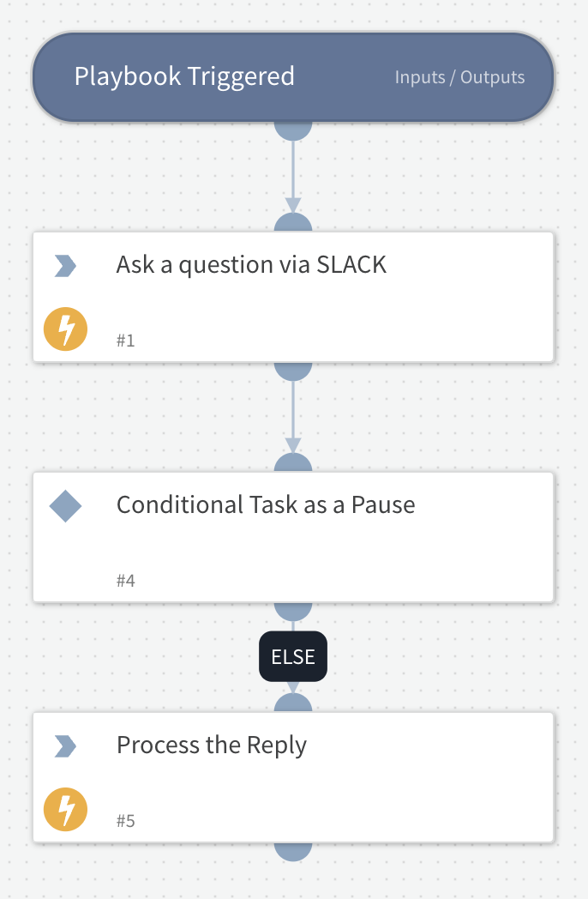
Task: Select the diamond icon on Conditional Task
Action: (x=64, y=506)
